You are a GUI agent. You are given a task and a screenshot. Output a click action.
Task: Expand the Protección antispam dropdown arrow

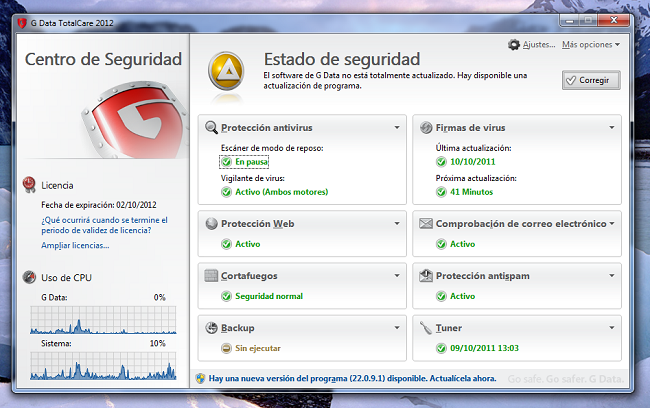pyautogui.click(x=611, y=276)
